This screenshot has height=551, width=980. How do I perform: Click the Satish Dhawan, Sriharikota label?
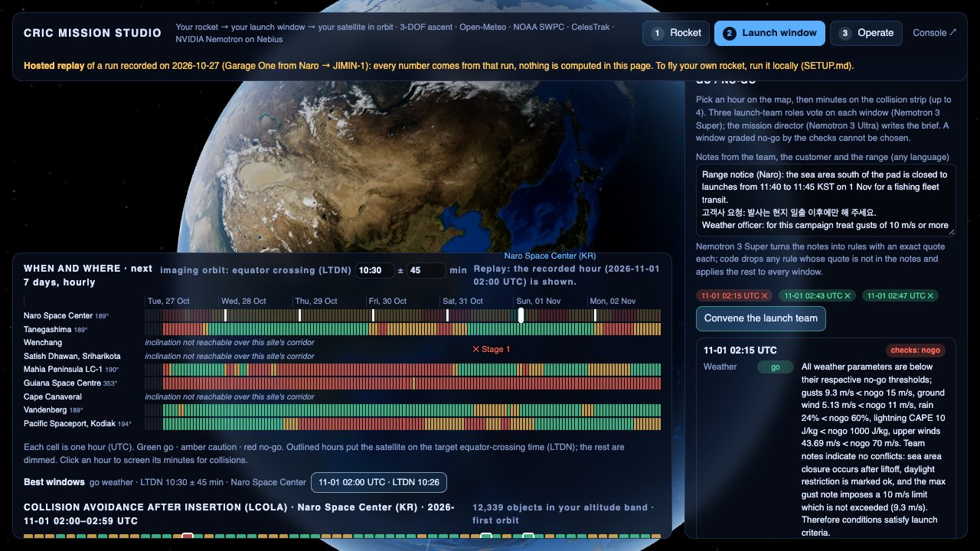(x=72, y=356)
